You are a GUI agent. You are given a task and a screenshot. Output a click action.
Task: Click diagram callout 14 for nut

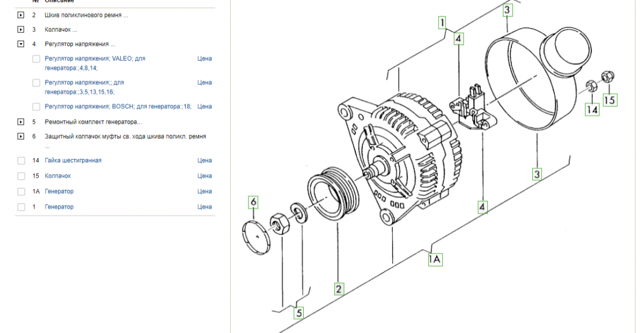(x=592, y=110)
